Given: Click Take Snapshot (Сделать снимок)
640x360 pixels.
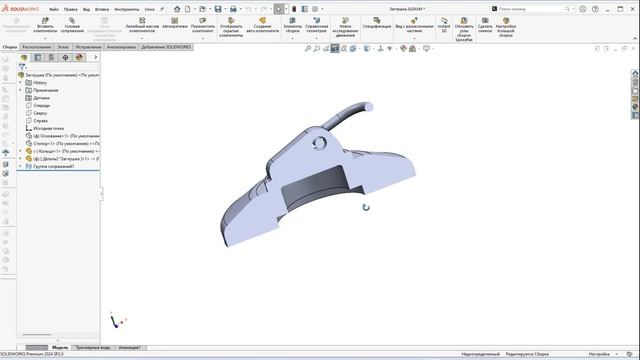Looking at the screenshot, I should pyautogui.click(x=485, y=25).
